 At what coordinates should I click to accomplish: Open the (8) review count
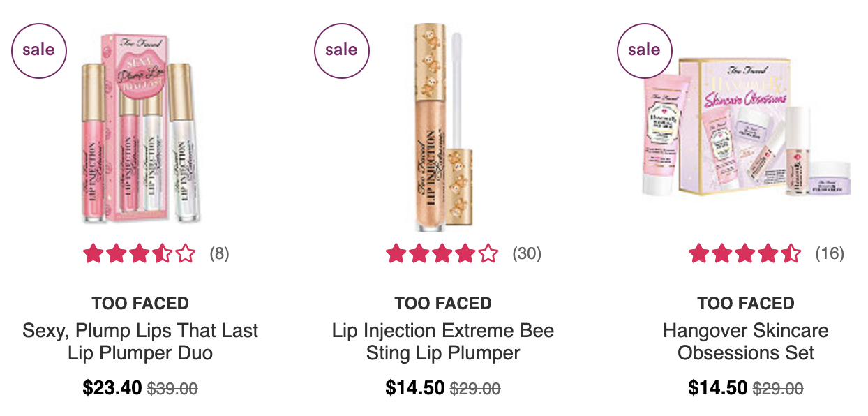coord(219,254)
